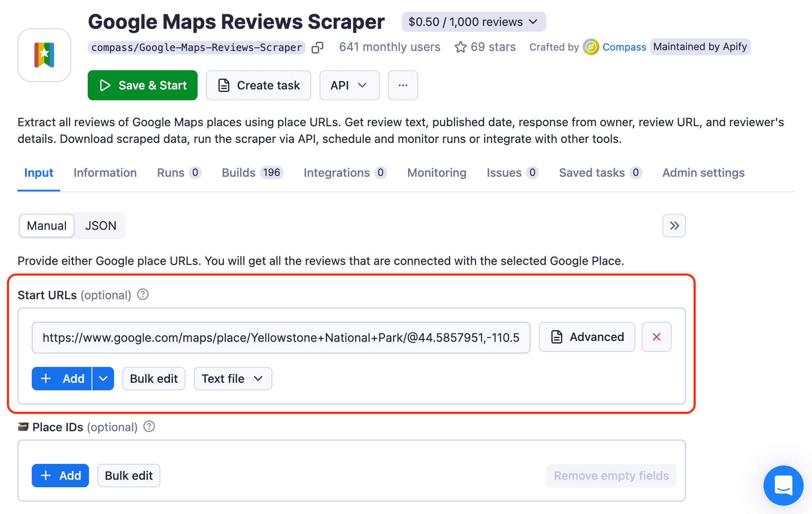
Task: Switch to the Information tab
Action: coord(105,173)
